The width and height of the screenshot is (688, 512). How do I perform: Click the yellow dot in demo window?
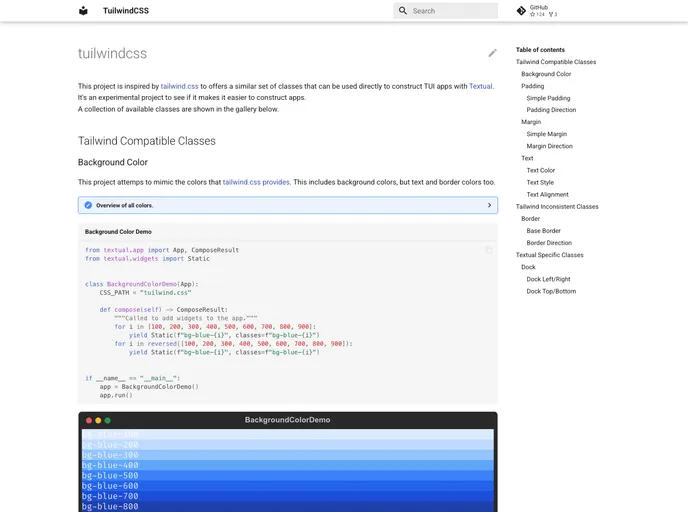click(x=98, y=420)
